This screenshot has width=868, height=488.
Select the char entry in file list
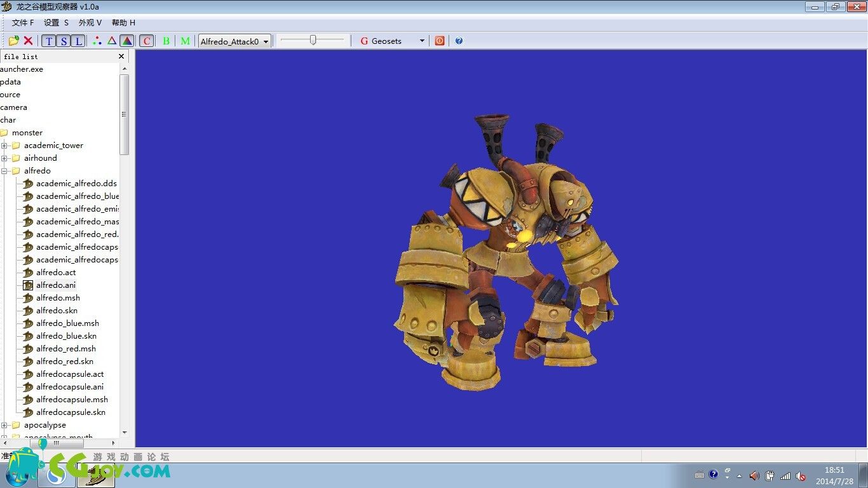tap(8, 120)
